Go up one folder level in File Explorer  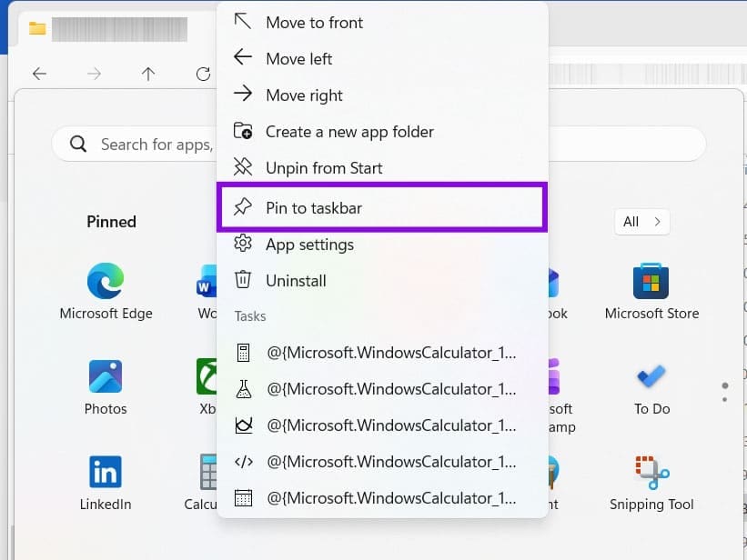click(x=148, y=74)
